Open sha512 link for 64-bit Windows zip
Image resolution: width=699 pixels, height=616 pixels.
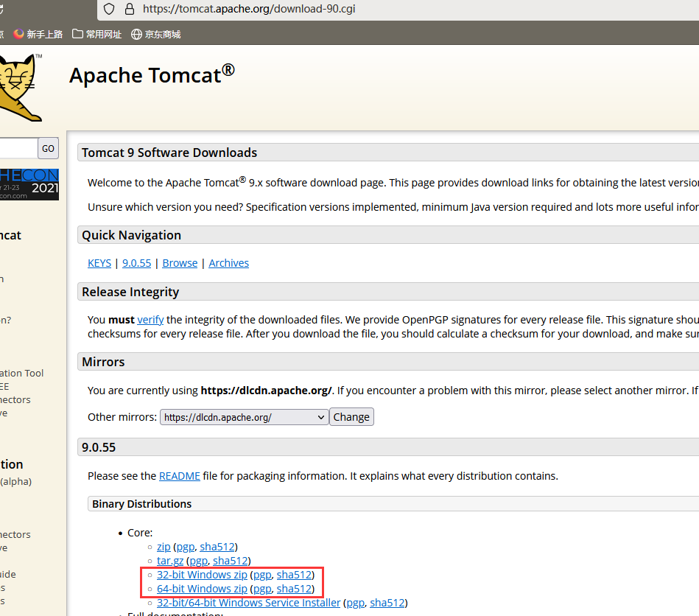pyautogui.click(x=294, y=589)
